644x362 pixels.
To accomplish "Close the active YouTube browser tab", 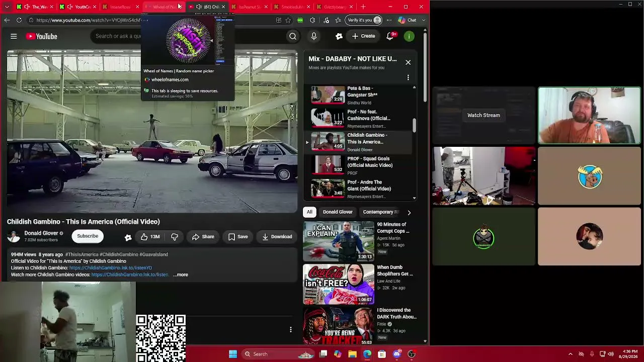I will [223, 7].
